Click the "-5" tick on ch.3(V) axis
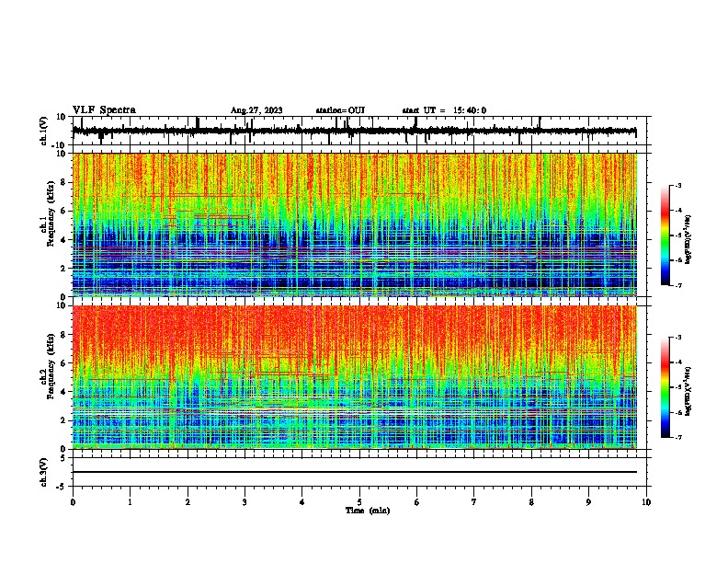The width and height of the screenshot is (728, 563). click(63, 487)
